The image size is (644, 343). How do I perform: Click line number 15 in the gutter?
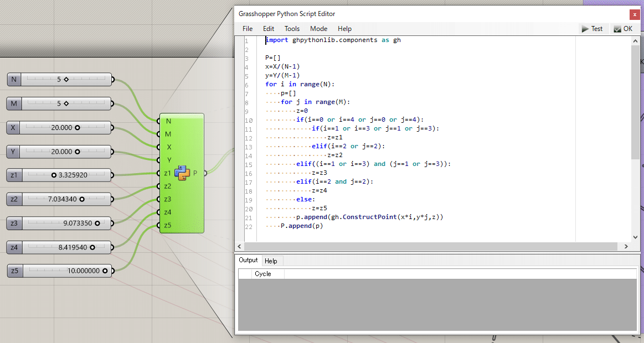[249, 164]
